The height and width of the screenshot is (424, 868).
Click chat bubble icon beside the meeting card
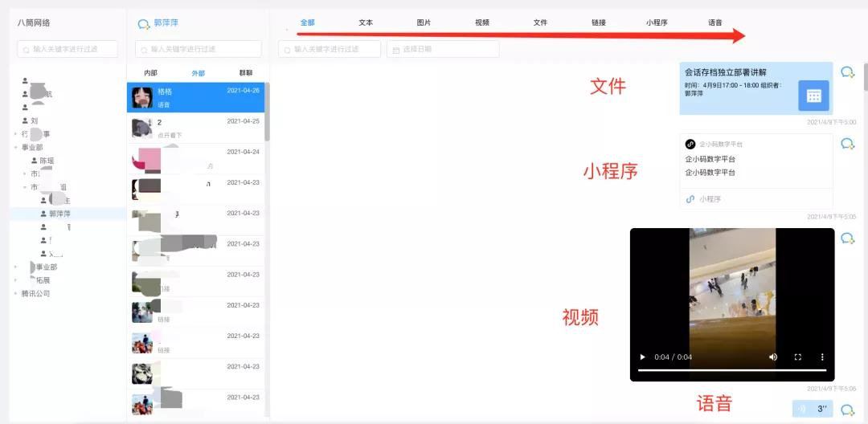(x=848, y=71)
